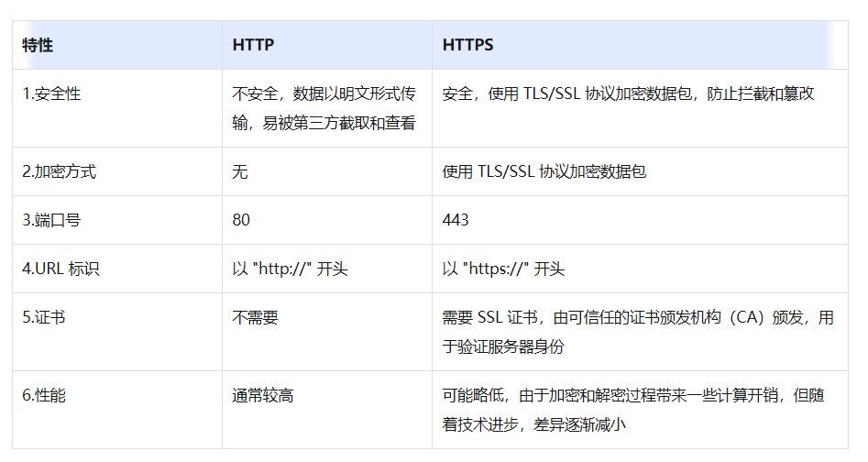Click the cell "安全，使用 TLS/SSL 协议加密数据包，防止拦截和篡改"
This screenshot has height=462, width=868.
628,93
